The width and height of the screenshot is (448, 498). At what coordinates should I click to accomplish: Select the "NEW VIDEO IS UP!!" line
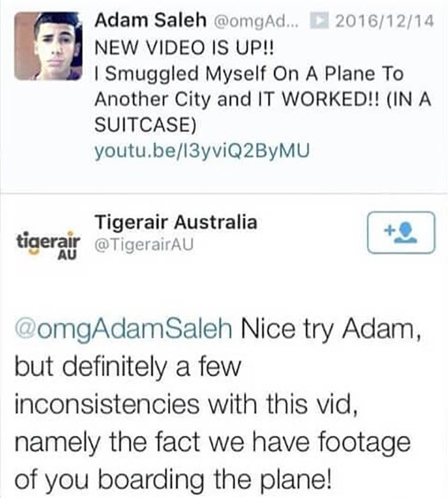pyautogui.click(x=184, y=47)
